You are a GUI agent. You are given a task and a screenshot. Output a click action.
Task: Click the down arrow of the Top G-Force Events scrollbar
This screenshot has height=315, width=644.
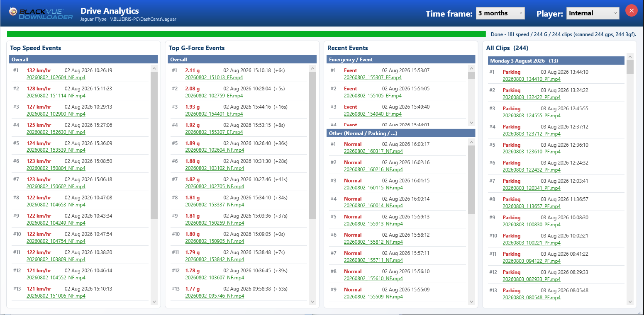pos(313,302)
